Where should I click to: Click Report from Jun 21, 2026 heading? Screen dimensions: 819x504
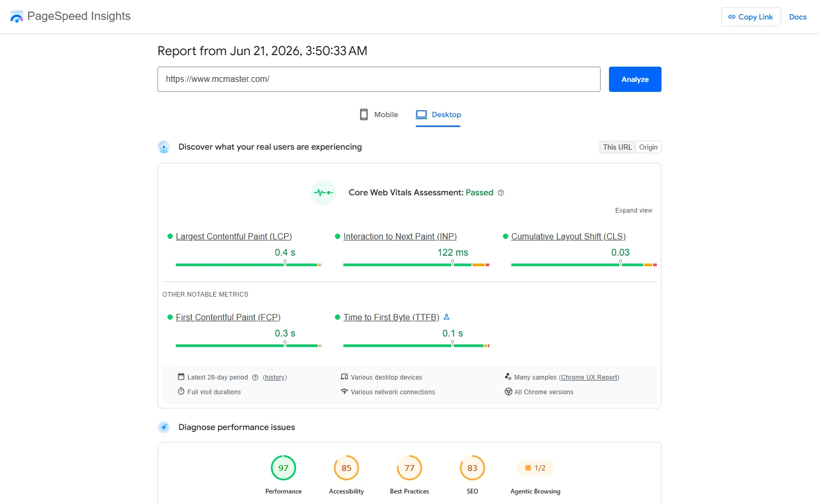[262, 51]
